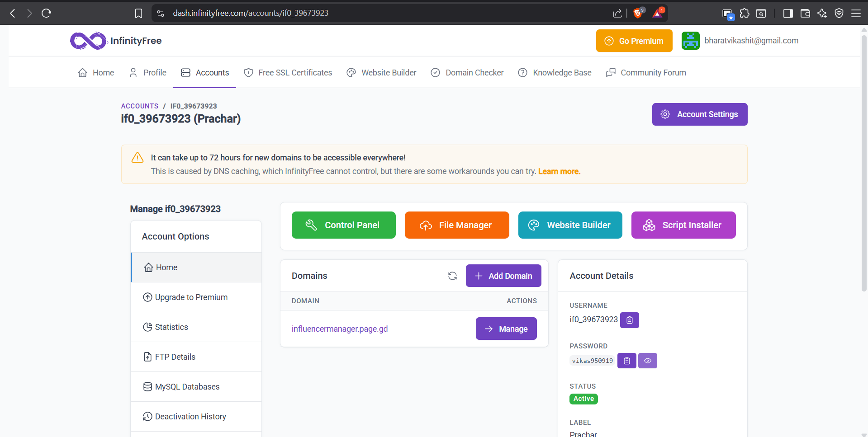Image resolution: width=868 pixels, height=437 pixels.
Task: Open the Script Installer
Action: pos(683,225)
